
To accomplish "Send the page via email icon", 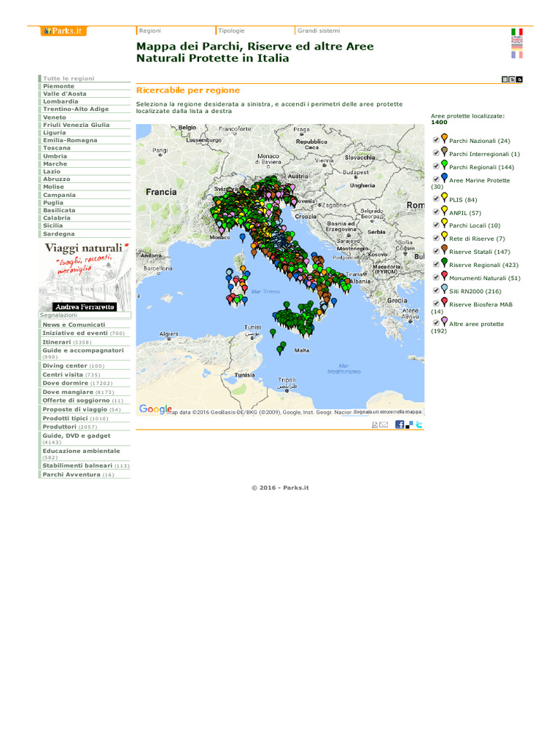I will [x=384, y=425].
